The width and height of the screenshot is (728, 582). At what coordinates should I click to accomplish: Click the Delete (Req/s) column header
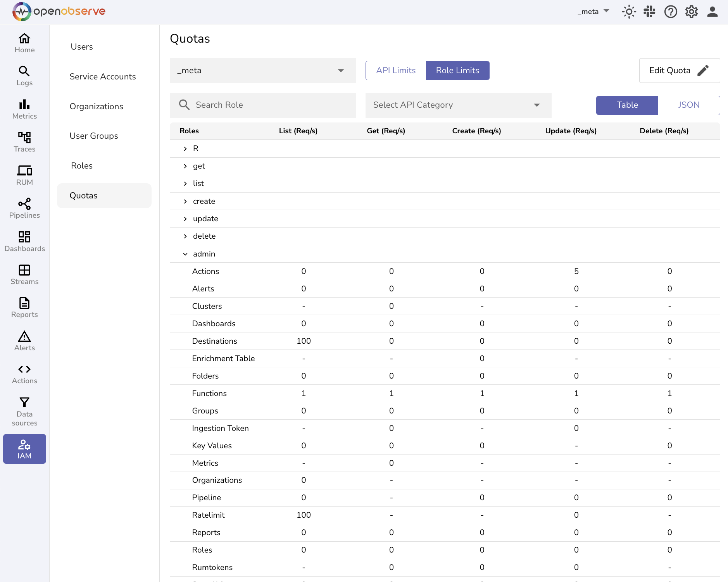[664, 131]
